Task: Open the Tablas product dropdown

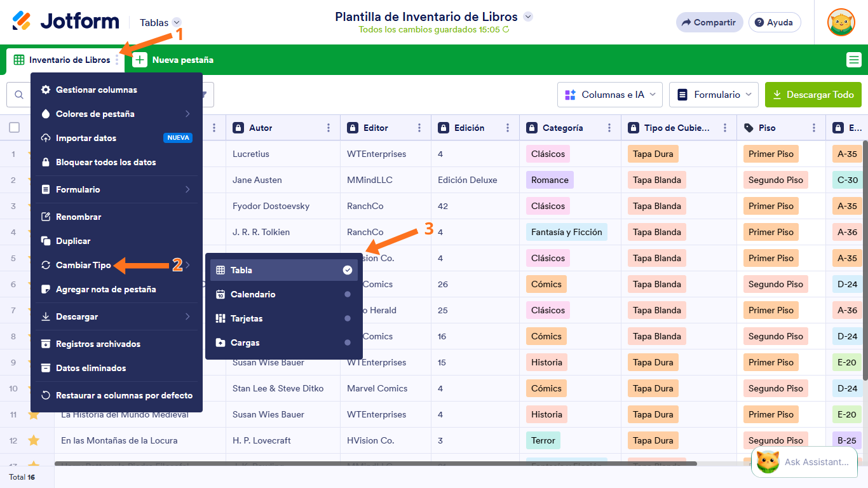Action: tap(160, 22)
